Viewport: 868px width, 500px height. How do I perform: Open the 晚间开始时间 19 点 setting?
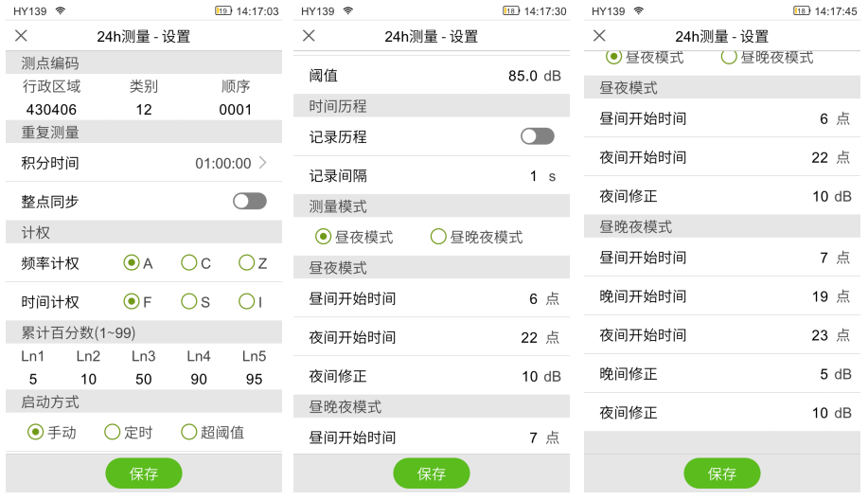click(x=819, y=296)
